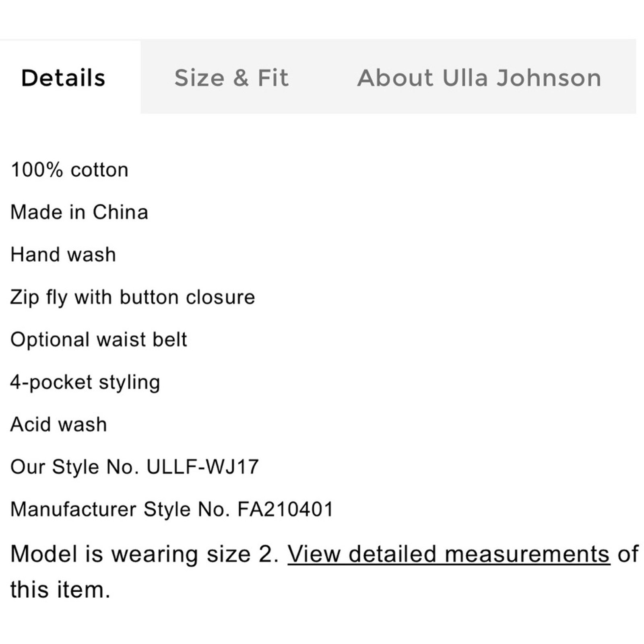
Task: Click the word of after measurements link
Action: (x=628, y=554)
